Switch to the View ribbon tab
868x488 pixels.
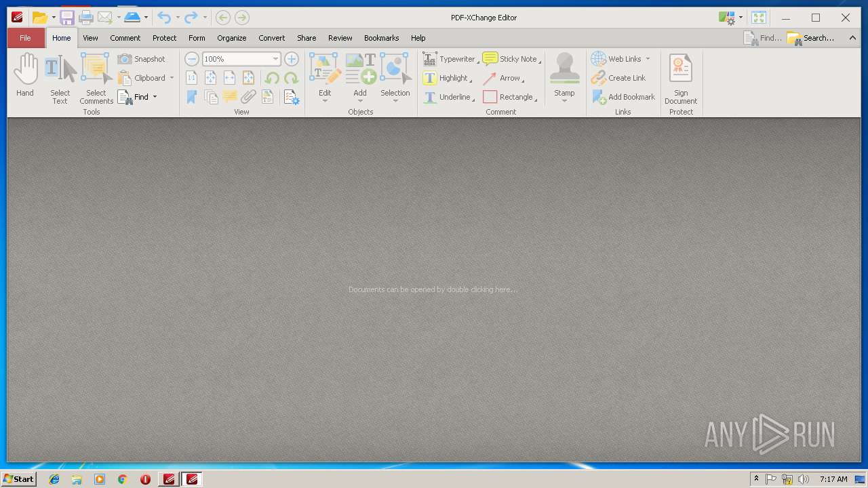point(90,38)
